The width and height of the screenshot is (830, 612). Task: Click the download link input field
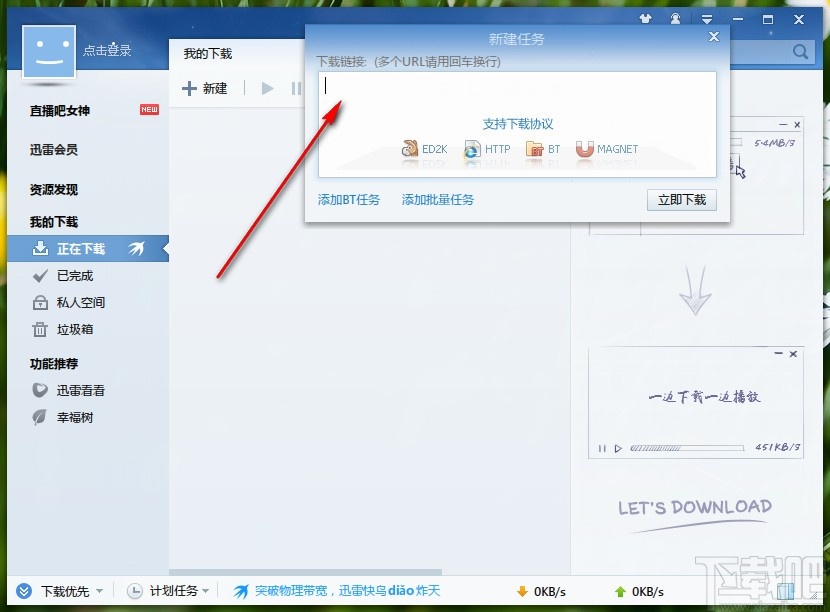pyautogui.click(x=517, y=124)
